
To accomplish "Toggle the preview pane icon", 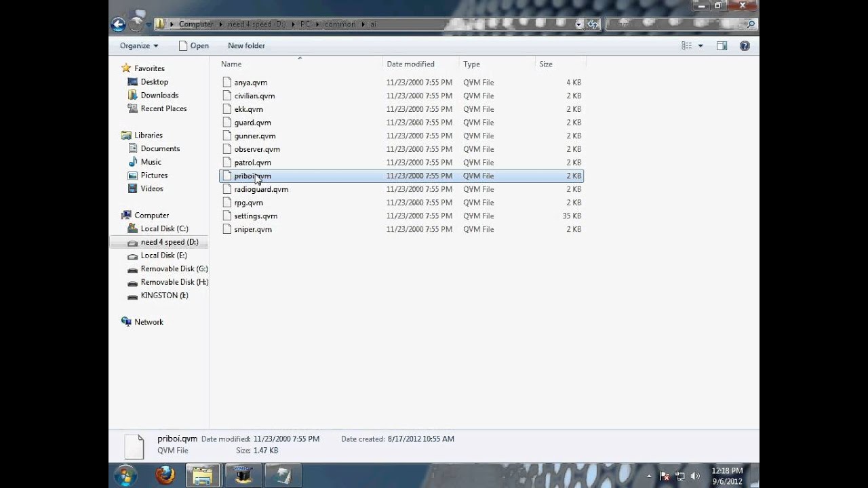I will [722, 45].
